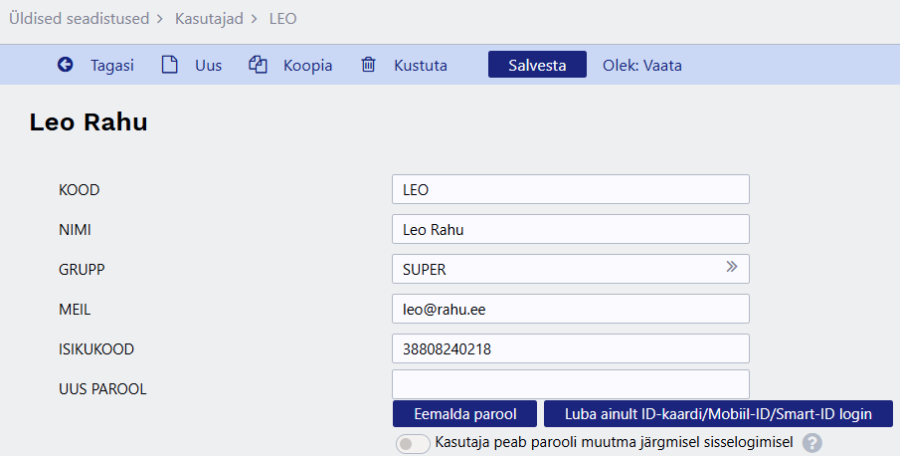This screenshot has width=900, height=456.
Task: Click the Uus new document icon
Action: click(170, 65)
